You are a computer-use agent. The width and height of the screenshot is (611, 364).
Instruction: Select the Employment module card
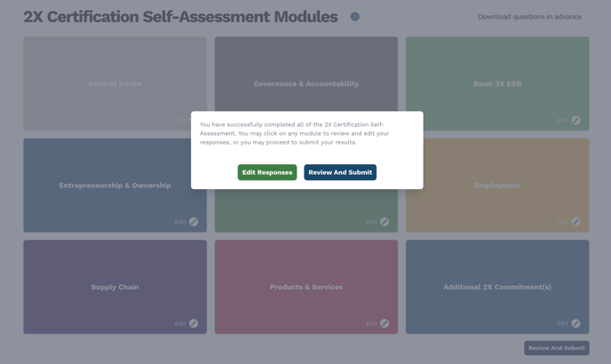point(496,186)
